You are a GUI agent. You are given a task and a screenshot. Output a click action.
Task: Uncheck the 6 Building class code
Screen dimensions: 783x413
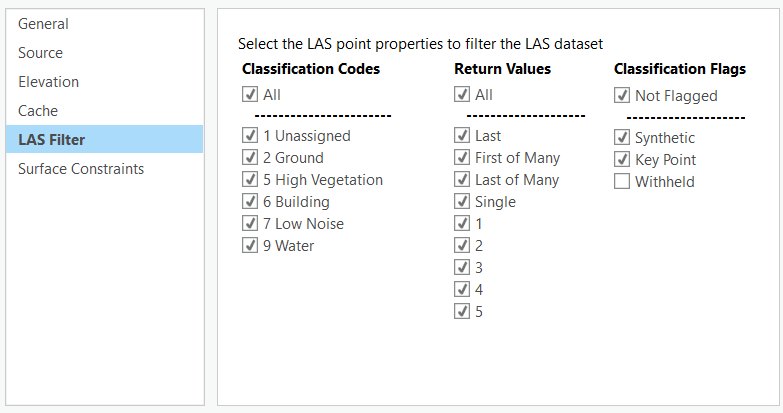pyautogui.click(x=250, y=202)
